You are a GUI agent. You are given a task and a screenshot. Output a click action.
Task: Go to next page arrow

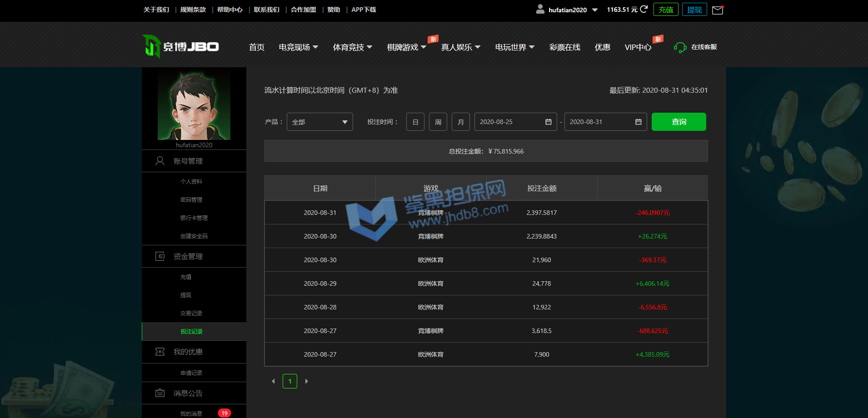(x=307, y=381)
